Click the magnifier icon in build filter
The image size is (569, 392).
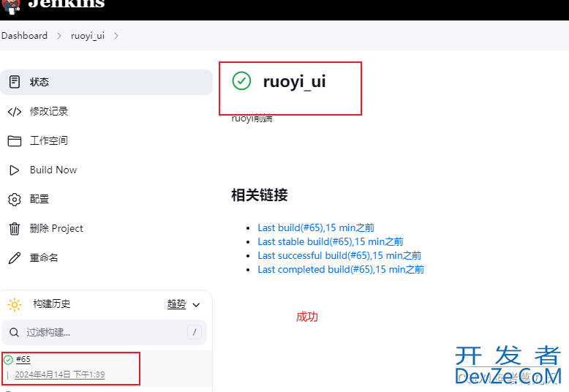coord(14,333)
